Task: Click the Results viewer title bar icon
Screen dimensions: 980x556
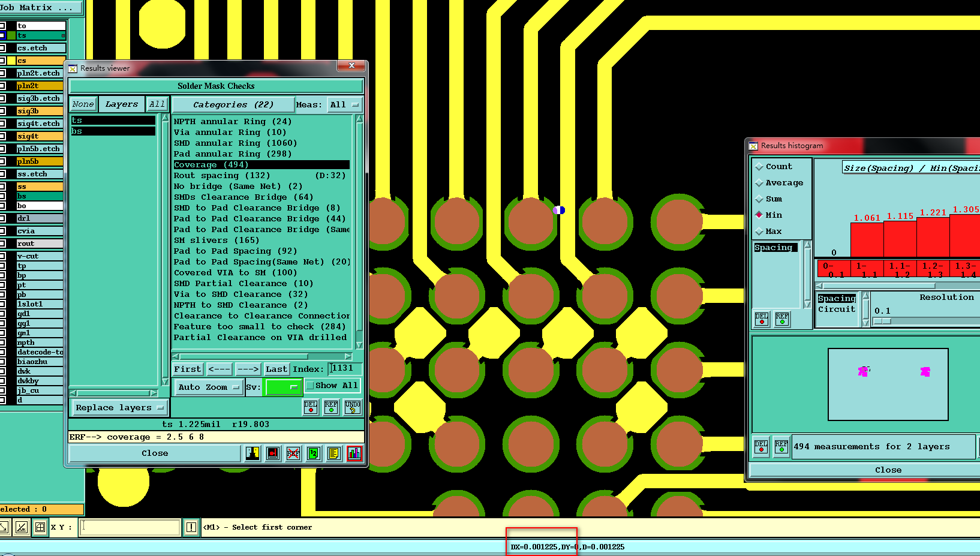Action: (x=73, y=68)
